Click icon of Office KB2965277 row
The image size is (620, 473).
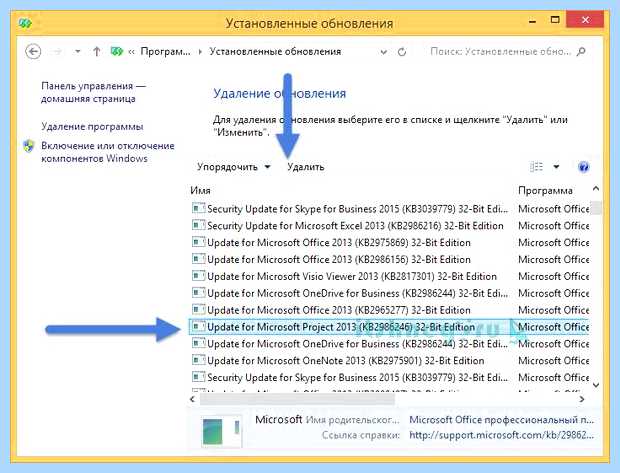(x=198, y=310)
